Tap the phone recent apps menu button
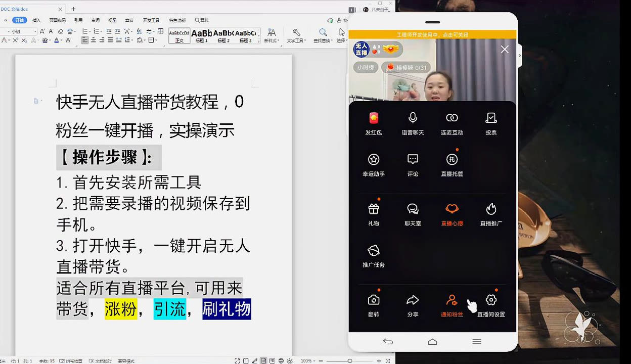631x364 pixels. 477,342
